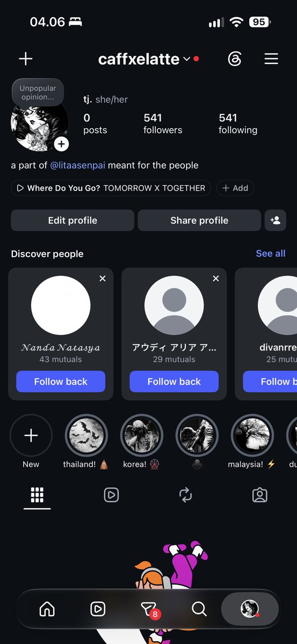The image size is (297, 644).
Task: Open See all suggested people
Action: (x=271, y=253)
